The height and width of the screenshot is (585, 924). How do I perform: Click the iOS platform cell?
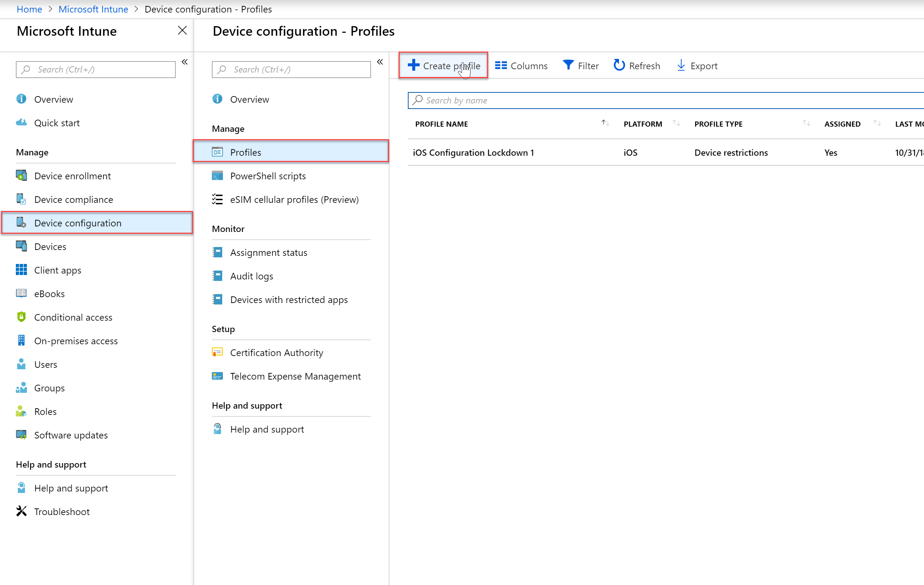point(630,152)
